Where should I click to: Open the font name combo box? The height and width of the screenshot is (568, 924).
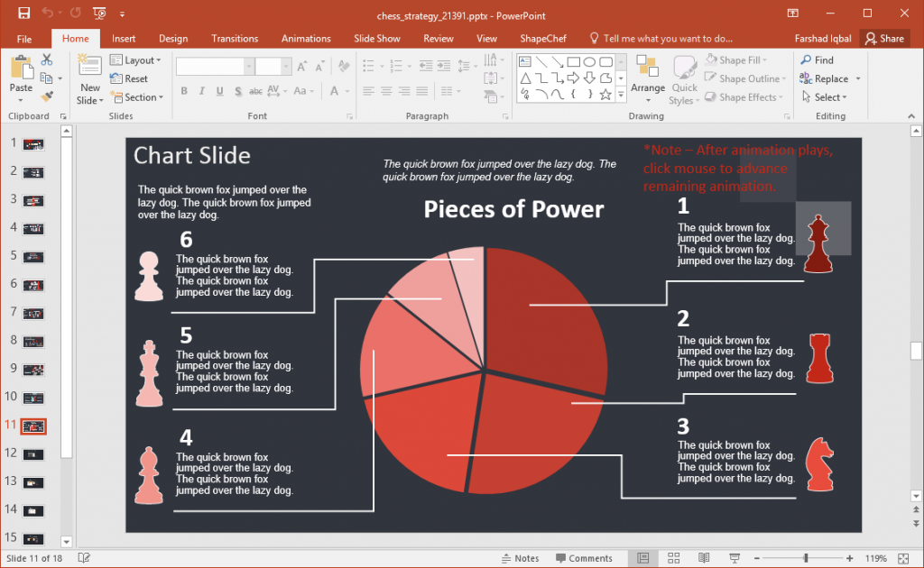[x=215, y=66]
